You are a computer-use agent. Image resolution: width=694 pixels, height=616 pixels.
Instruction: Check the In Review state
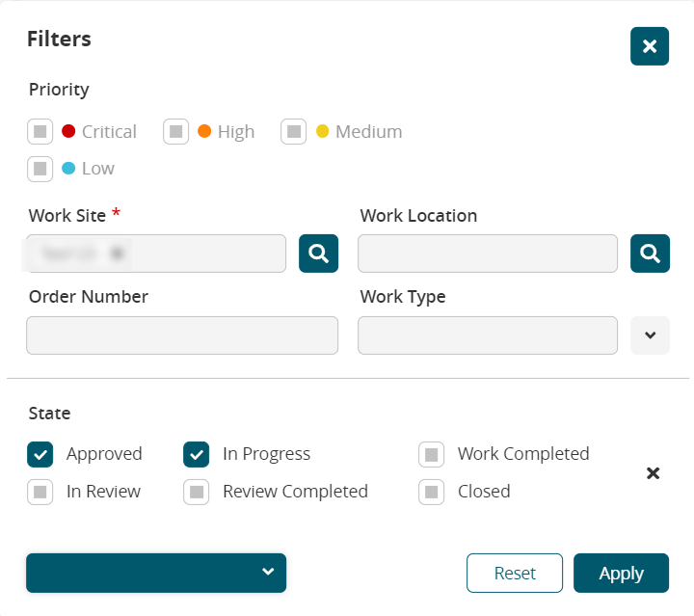pos(40,492)
